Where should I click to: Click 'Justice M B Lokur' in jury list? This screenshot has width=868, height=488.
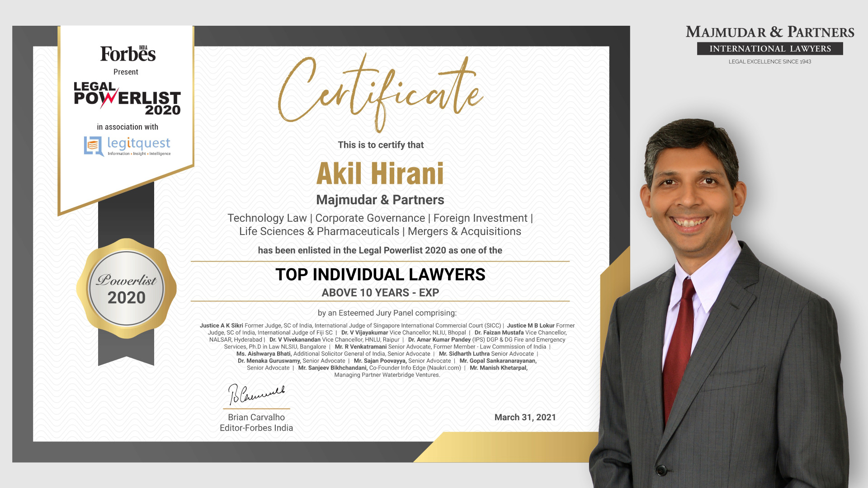click(531, 326)
